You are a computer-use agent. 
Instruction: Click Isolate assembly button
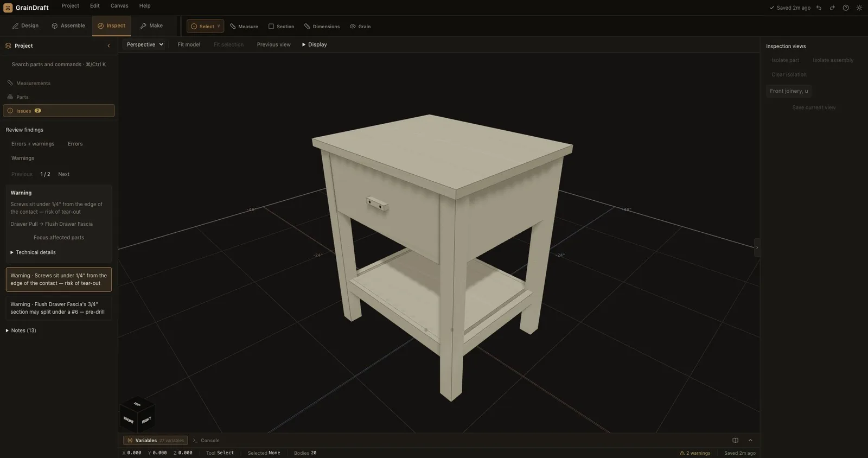click(833, 60)
